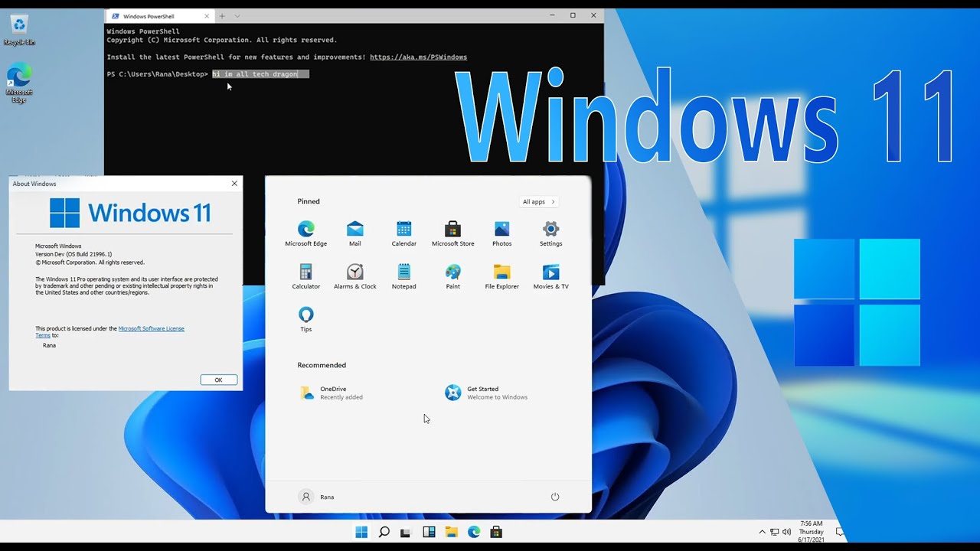Open the recommended Get Started item
Screen dimensions: 980x551
click(486, 393)
